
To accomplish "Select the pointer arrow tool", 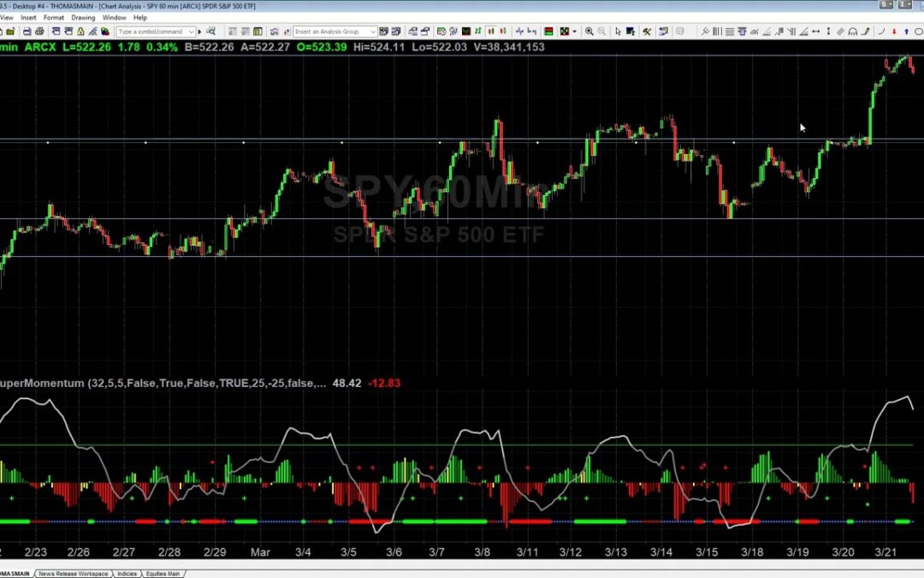I will (618, 32).
